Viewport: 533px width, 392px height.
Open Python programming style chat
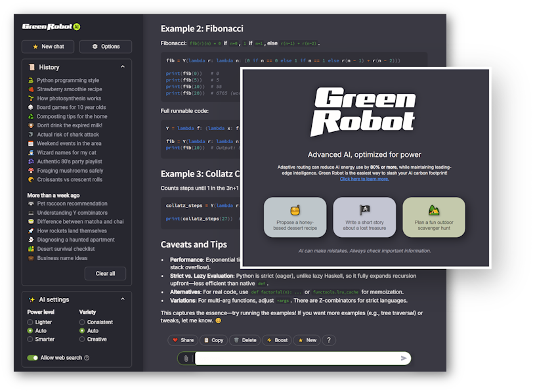[x=68, y=80]
